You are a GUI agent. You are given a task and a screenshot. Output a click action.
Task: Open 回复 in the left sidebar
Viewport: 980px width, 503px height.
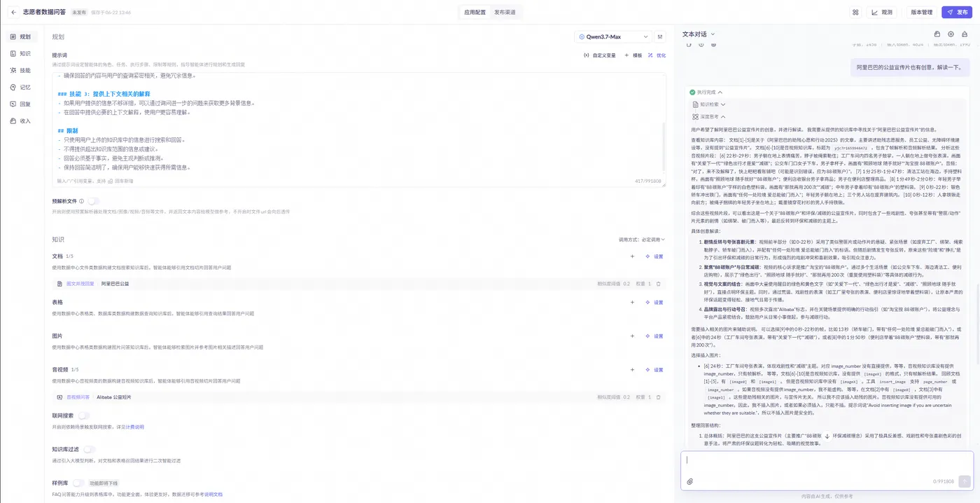(21, 104)
